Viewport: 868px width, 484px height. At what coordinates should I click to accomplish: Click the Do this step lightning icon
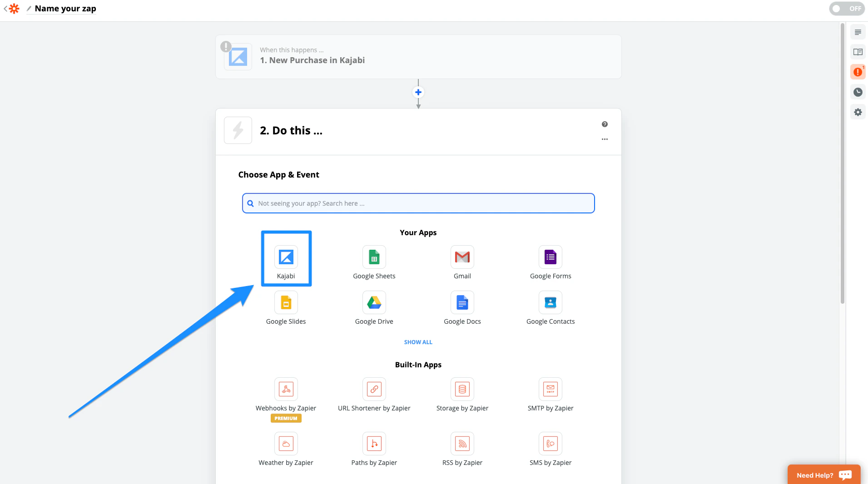coord(238,130)
